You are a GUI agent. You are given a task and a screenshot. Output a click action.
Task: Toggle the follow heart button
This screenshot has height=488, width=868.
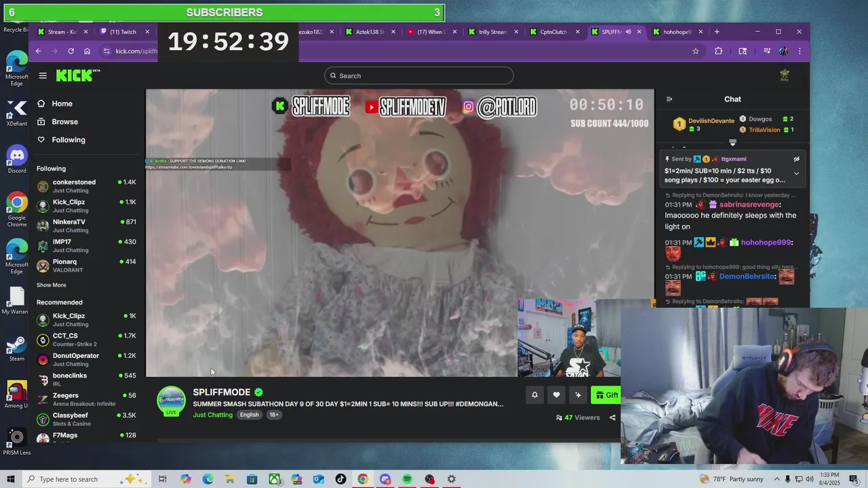pyautogui.click(x=556, y=395)
